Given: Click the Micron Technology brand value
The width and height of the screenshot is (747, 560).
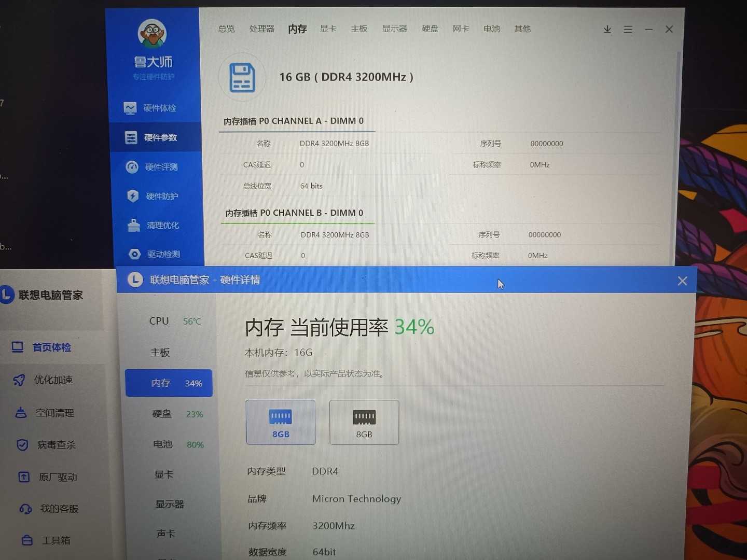Looking at the screenshot, I should pos(356,499).
